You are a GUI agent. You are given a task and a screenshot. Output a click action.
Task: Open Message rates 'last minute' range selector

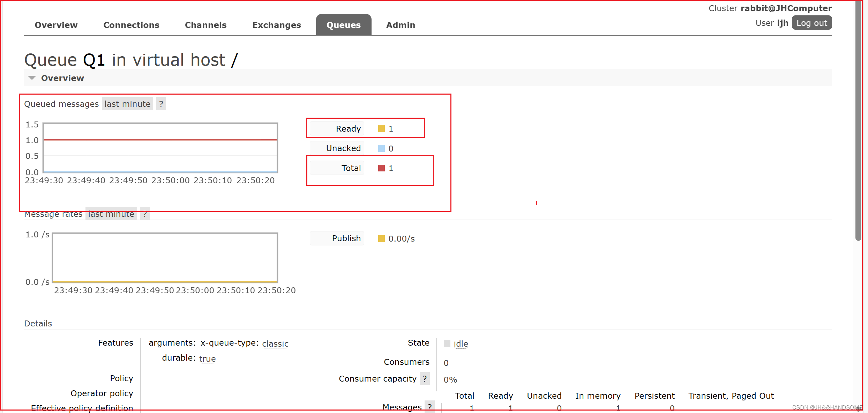tap(111, 214)
